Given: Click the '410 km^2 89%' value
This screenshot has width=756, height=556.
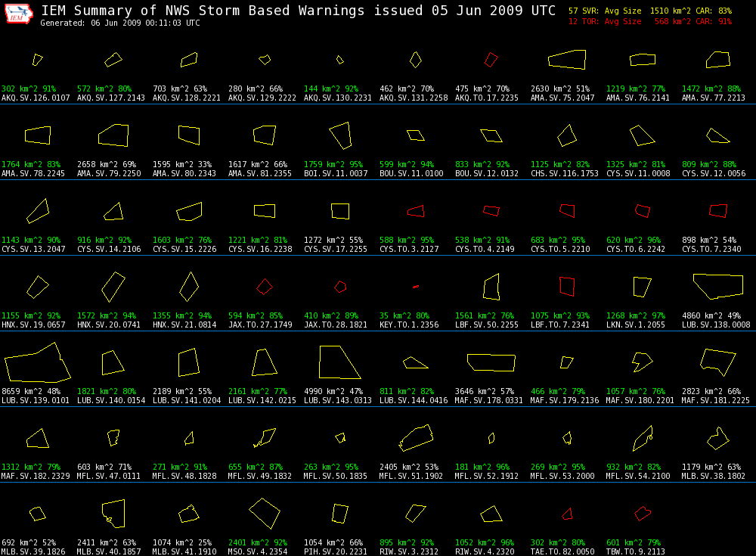Looking at the screenshot, I should tap(331, 315).
